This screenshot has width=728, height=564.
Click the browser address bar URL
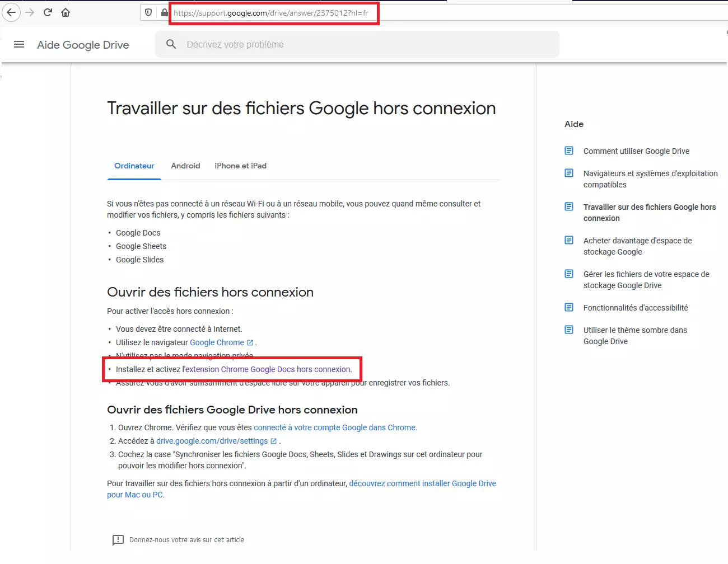coord(271,13)
